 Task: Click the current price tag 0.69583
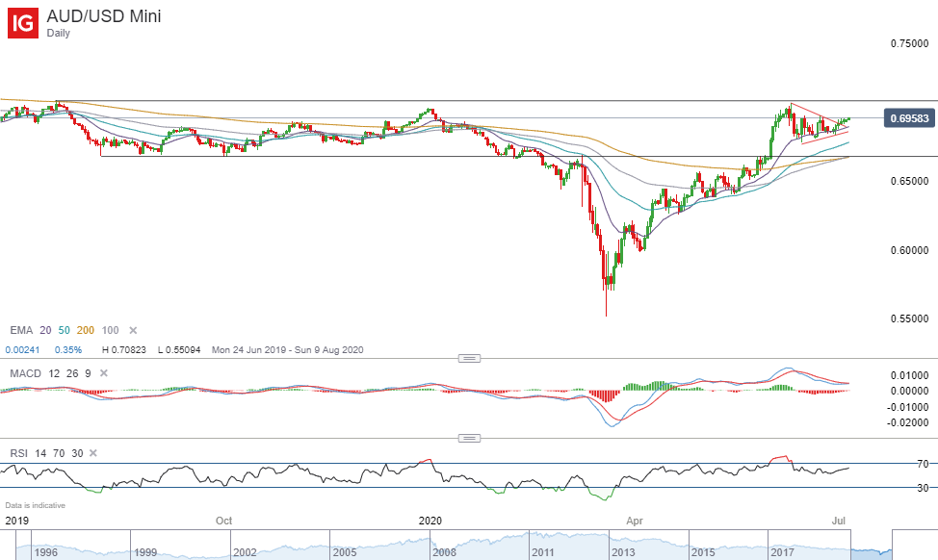click(x=909, y=118)
